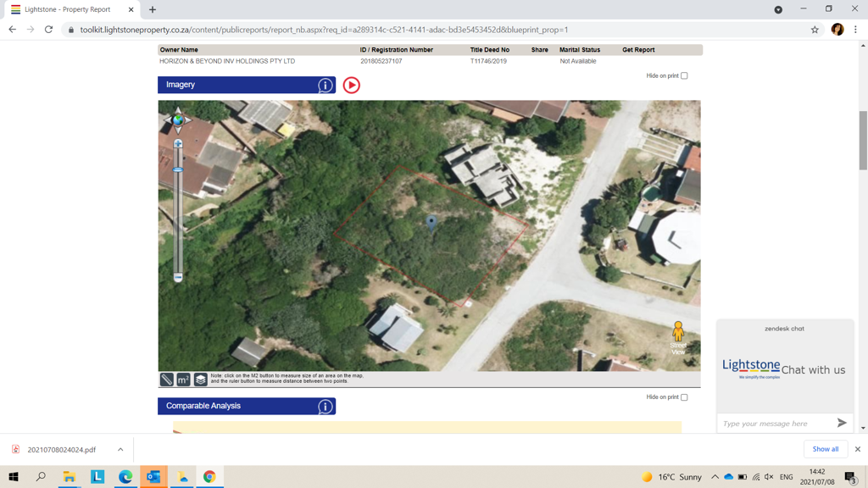
Task: Play the Imagery help video
Action: click(351, 86)
